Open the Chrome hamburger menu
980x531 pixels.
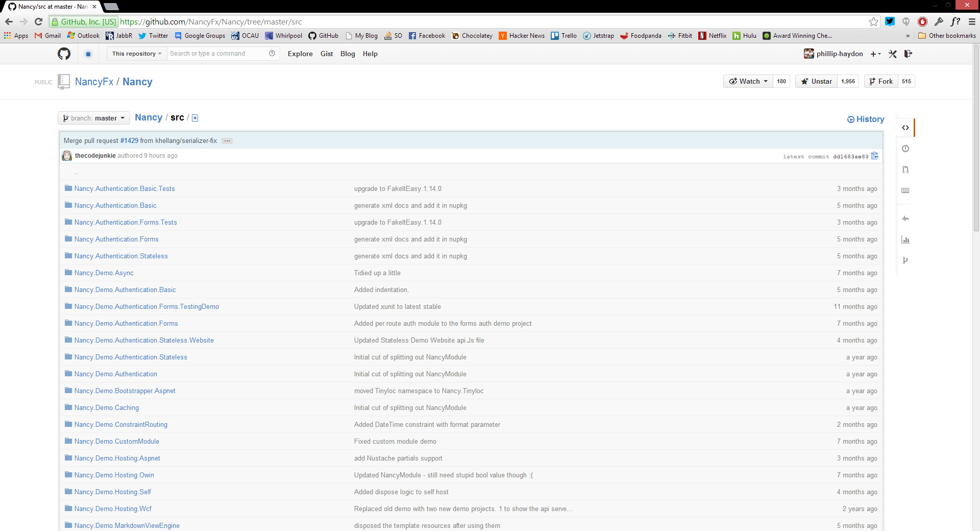(972, 21)
